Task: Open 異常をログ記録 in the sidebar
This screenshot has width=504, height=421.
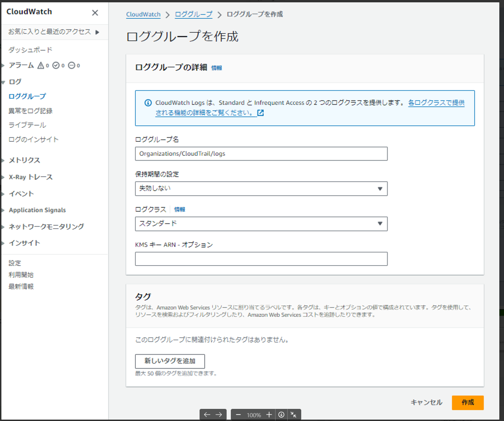Action: pos(30,111)
